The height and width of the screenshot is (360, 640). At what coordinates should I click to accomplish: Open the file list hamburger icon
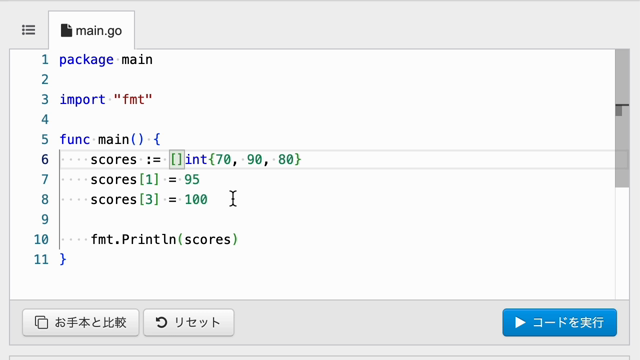[29, 30]
